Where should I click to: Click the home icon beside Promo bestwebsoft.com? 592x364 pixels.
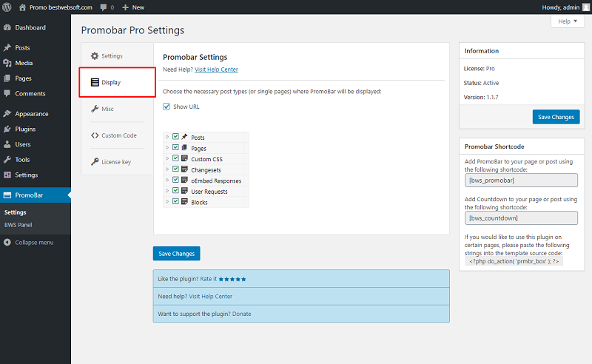22,7
